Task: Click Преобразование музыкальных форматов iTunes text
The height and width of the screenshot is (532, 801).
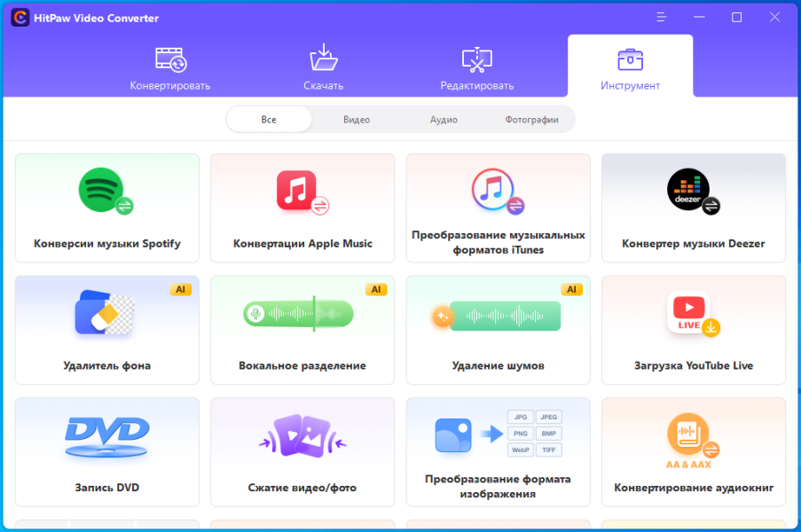Action: [x=498, y=243]
